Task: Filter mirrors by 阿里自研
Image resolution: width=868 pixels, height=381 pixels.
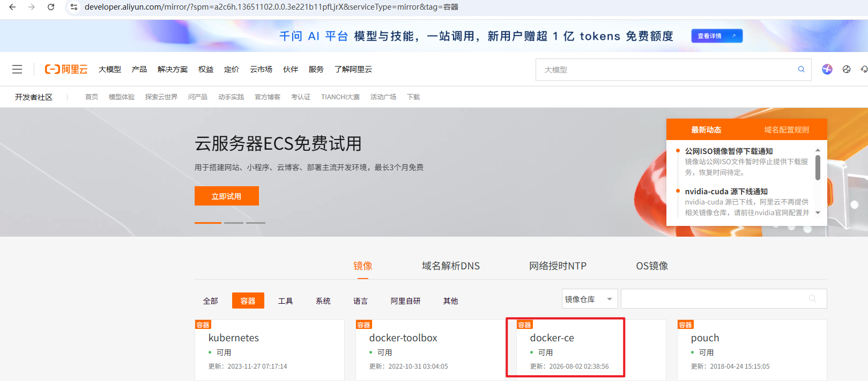Action: click(406, 301)
